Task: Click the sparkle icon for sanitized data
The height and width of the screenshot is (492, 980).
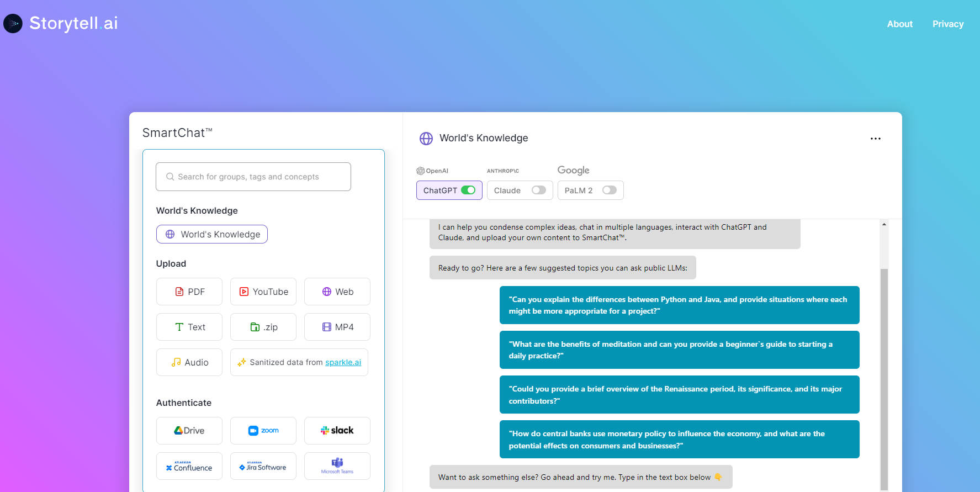Action: [x=241, y=362]
